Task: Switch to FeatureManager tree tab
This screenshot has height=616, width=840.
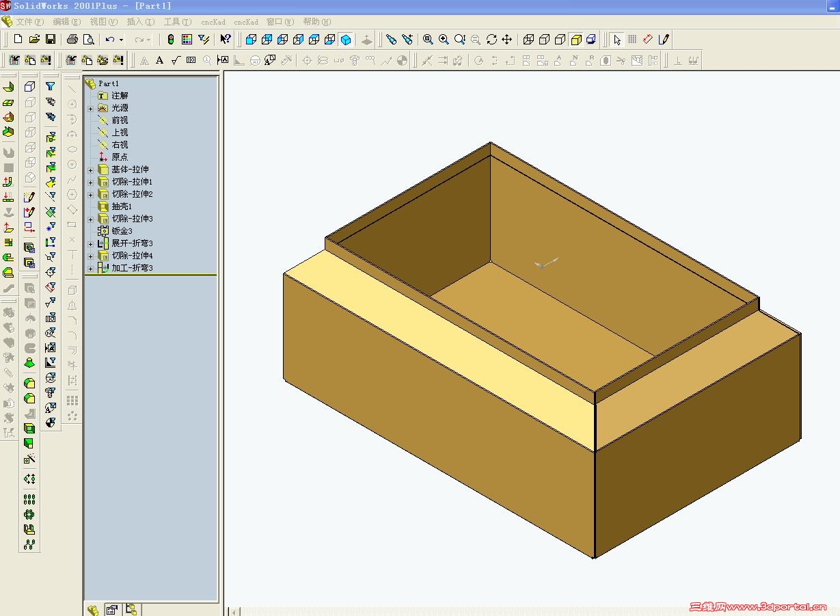Action: coord(93,610)
